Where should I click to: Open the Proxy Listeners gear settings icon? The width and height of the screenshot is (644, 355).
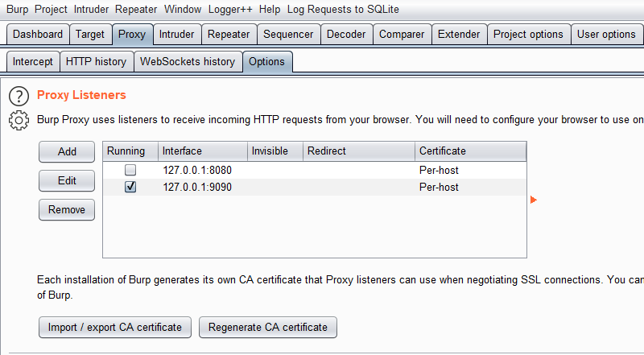[19, 121]
